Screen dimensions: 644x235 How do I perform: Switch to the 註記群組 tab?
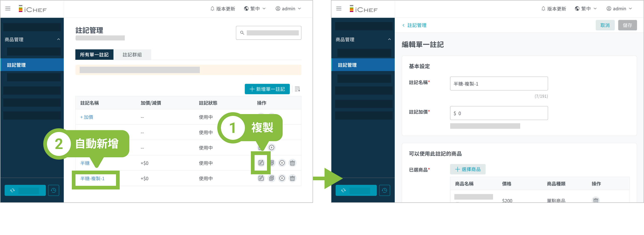132,55
